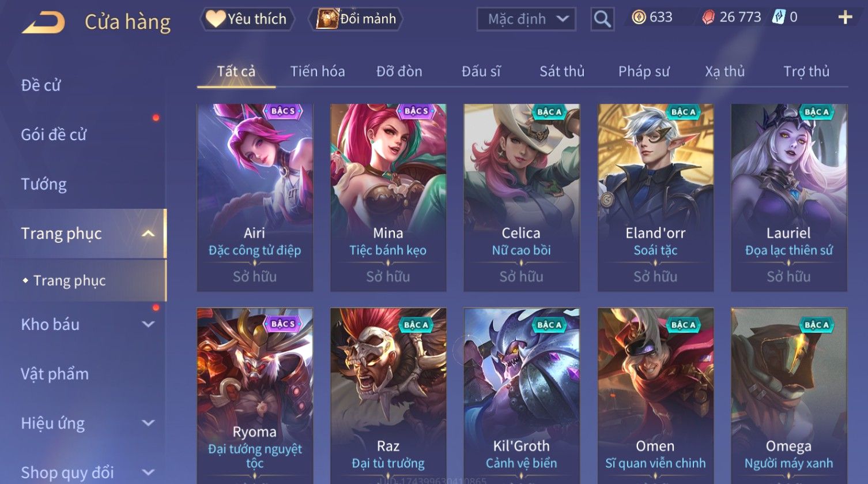Click the gold coin currency icon
This screenshot has height=484, width=868.
pyautogui.click(x=639, y=17)
